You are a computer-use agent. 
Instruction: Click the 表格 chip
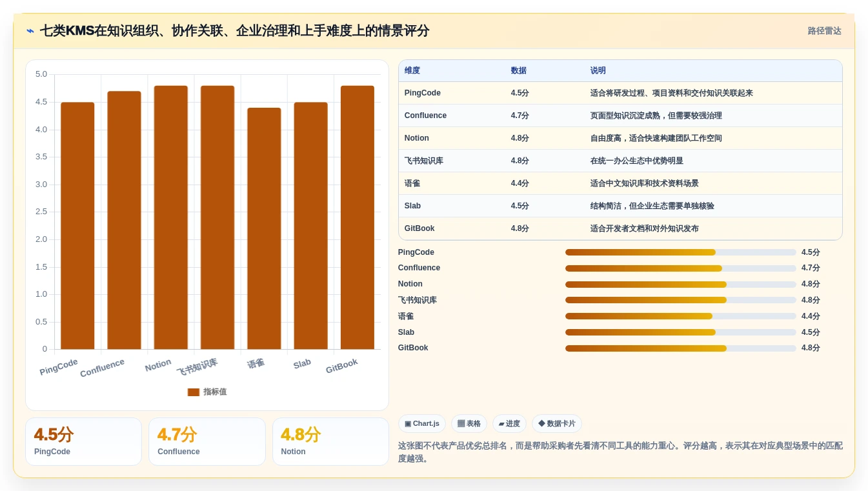click(469, 424)
